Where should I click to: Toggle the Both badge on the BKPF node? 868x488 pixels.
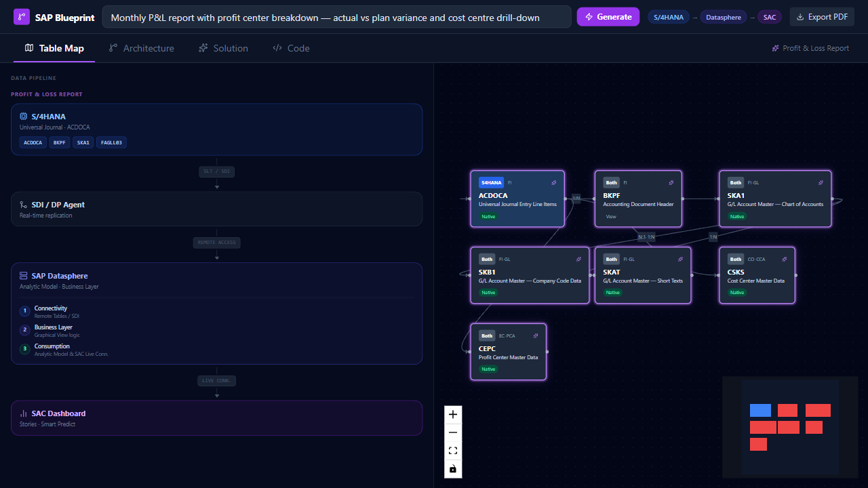(611, 182)
